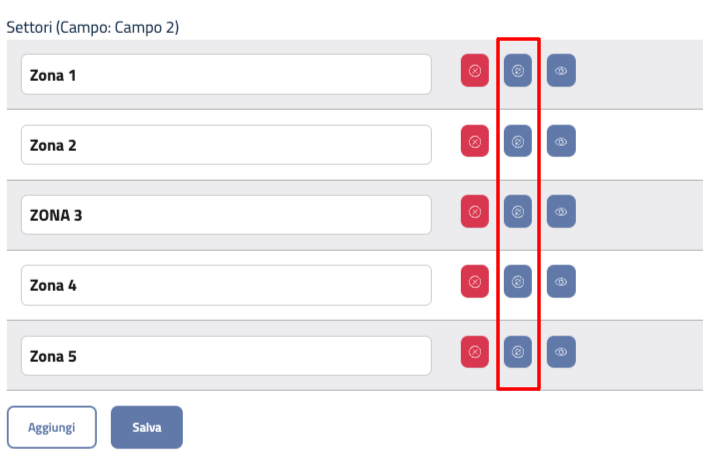Hit the sync icon for Zona 4
This screenshot has height=459, width=703.
click(518, 281)
